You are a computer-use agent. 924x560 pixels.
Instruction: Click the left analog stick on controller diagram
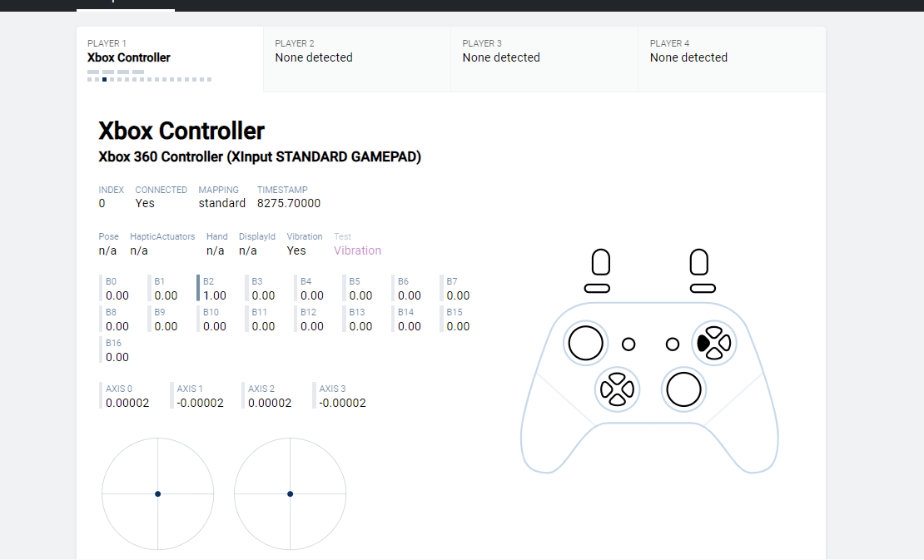point(586,342)
